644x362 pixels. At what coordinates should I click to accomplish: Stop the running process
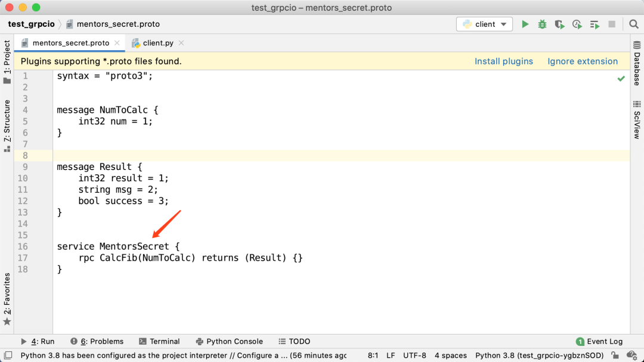point(612,24)
